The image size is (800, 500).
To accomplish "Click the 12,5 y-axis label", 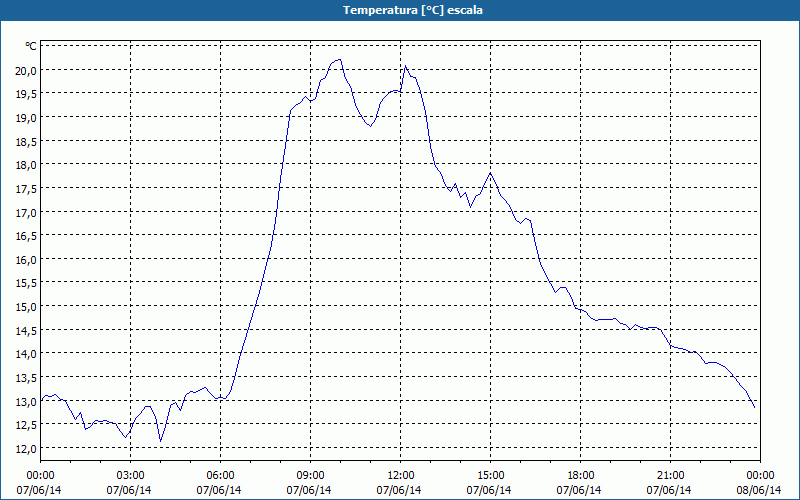I will coord(26,426).
